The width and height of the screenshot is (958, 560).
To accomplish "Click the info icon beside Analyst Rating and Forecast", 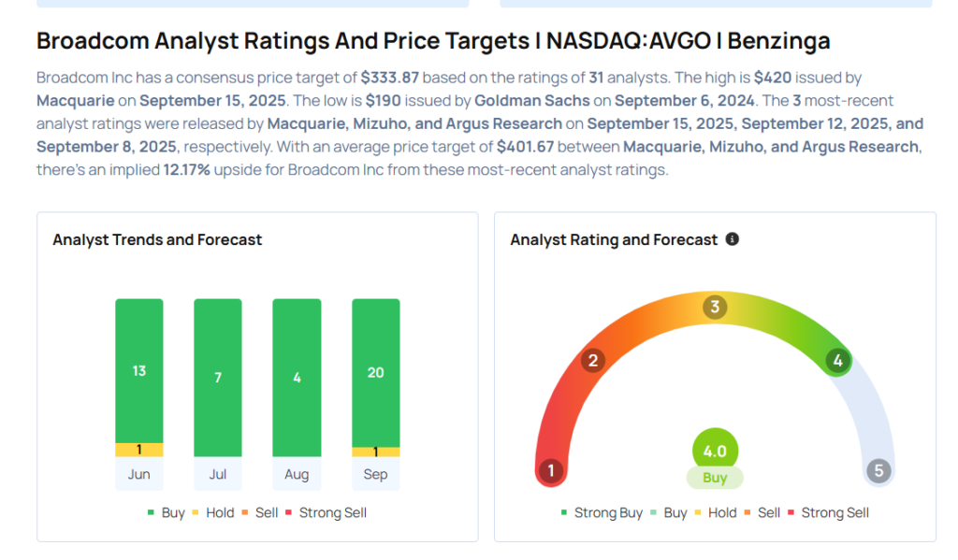I will [733, 239].
